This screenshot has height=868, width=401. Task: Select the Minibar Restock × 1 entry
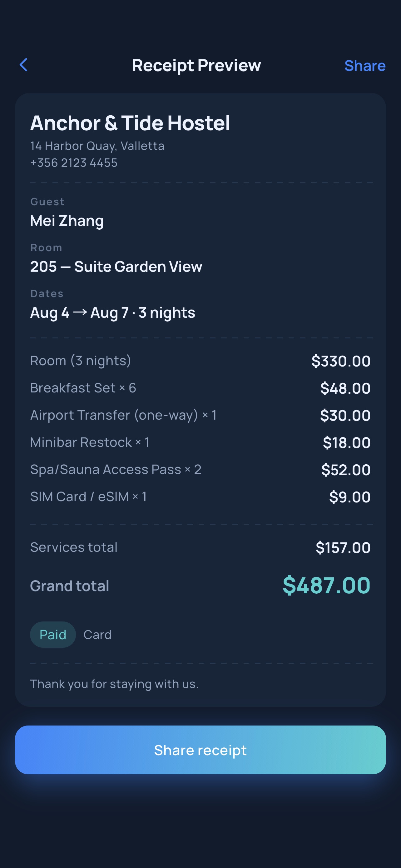(200, 442)
